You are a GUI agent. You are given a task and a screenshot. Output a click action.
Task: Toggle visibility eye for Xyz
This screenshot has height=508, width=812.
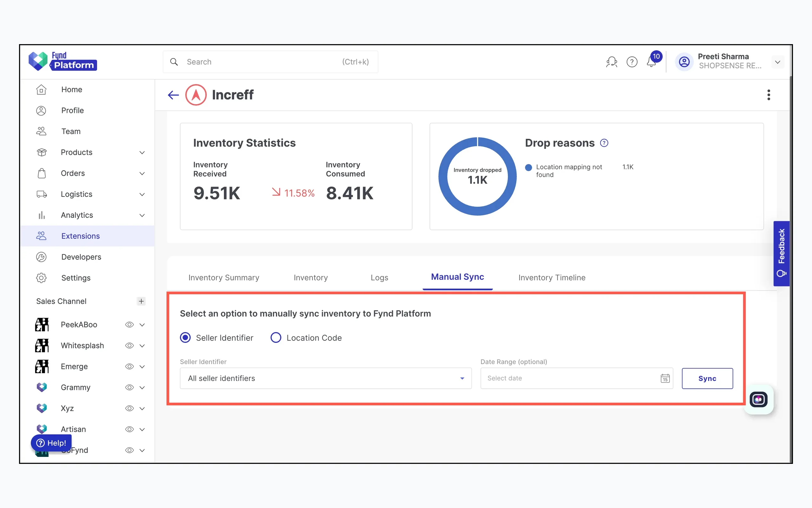coord(129,409)
